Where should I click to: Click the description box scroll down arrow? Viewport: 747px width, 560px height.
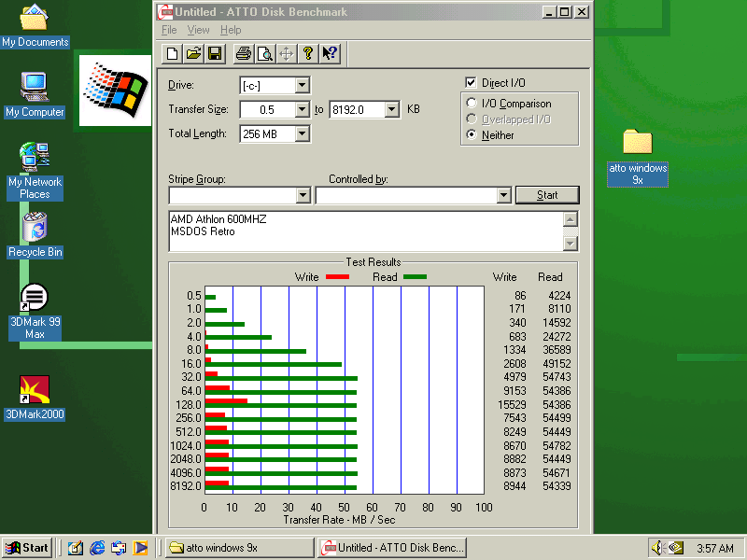[x=571, y=244]
